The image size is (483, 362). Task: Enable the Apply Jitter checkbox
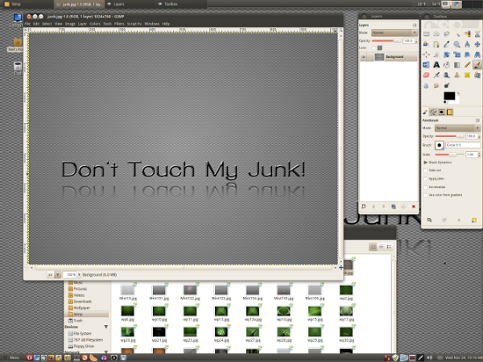(425, 179)
